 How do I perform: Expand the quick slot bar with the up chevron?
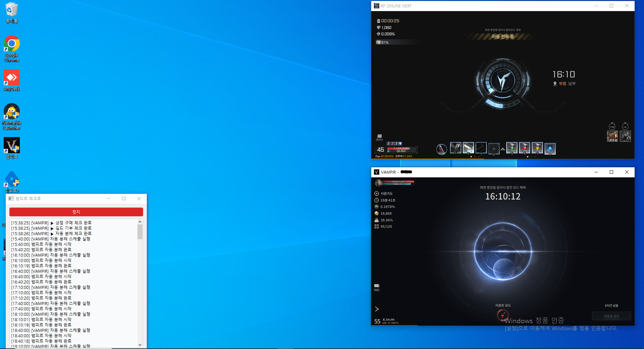[503, 149]
